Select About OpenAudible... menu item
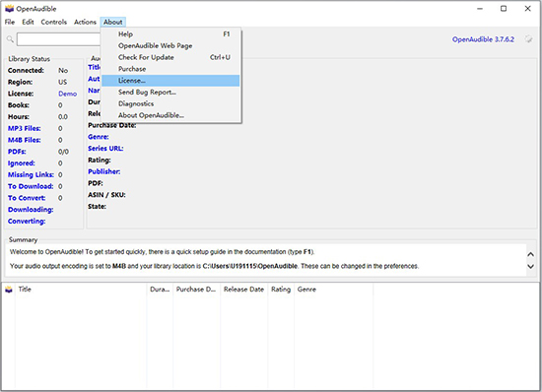The image size is (542, 392). click(170, 115)
